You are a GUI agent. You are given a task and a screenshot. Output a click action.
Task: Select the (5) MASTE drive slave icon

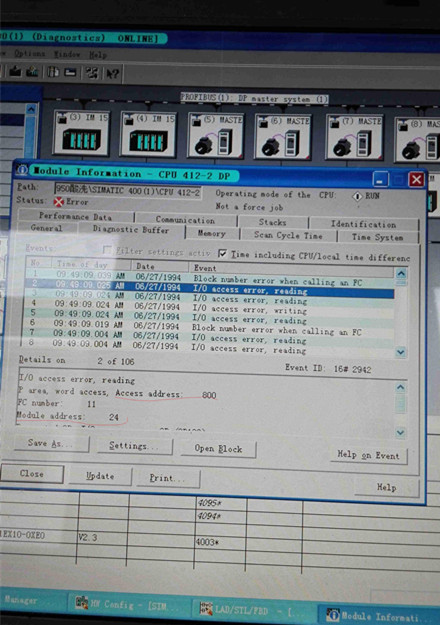[x=216, y=136]
